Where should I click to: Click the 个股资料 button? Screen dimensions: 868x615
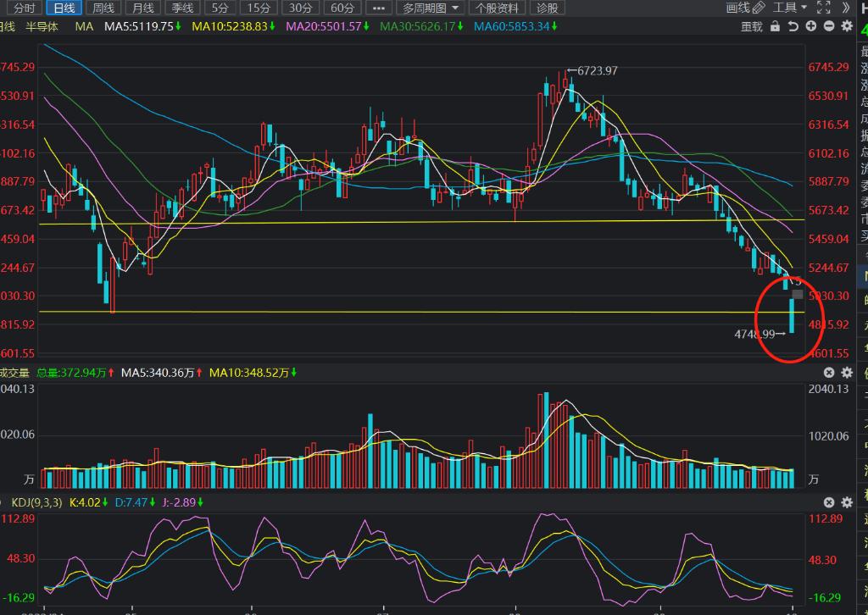coord(497,8)
